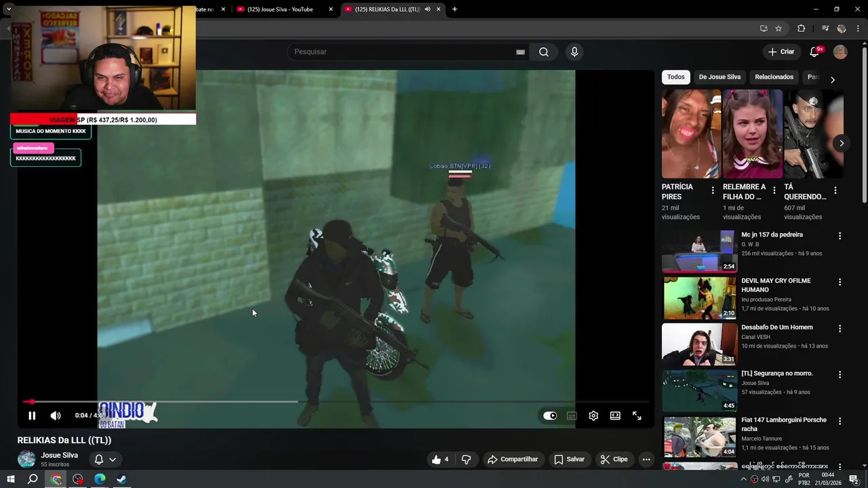Open Windows notification center
This screenshot has width=868, height=488.
854,479
